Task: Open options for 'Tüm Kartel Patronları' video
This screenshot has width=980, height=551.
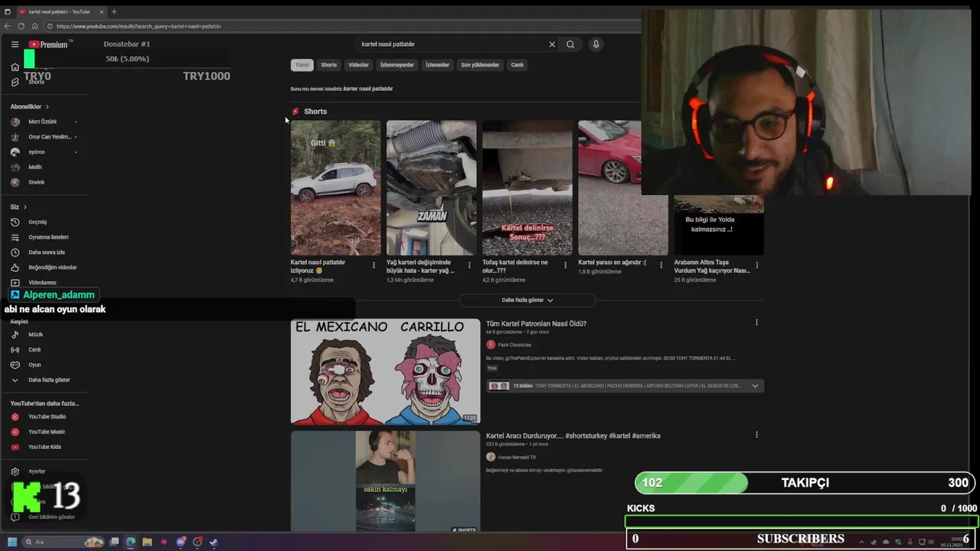Action: coord(756,323)
